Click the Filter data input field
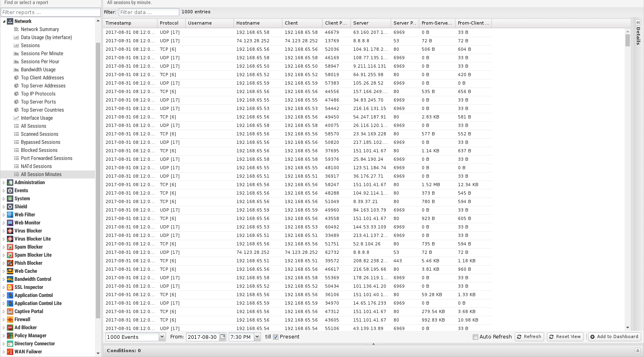The width and height of the screenshot is (644, 357). [149, 12]
